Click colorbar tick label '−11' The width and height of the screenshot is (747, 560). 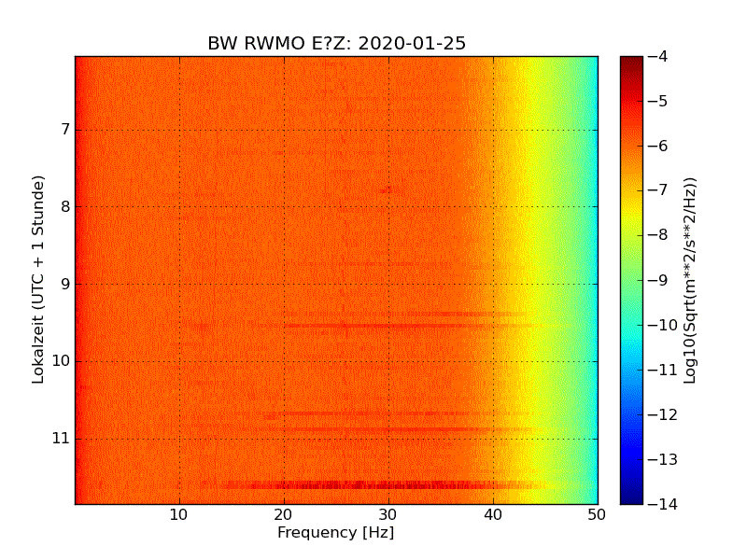[663, 370]
